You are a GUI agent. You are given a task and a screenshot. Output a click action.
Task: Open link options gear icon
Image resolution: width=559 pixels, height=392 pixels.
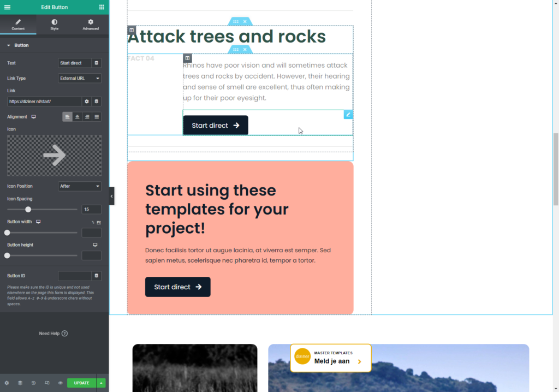86,102
